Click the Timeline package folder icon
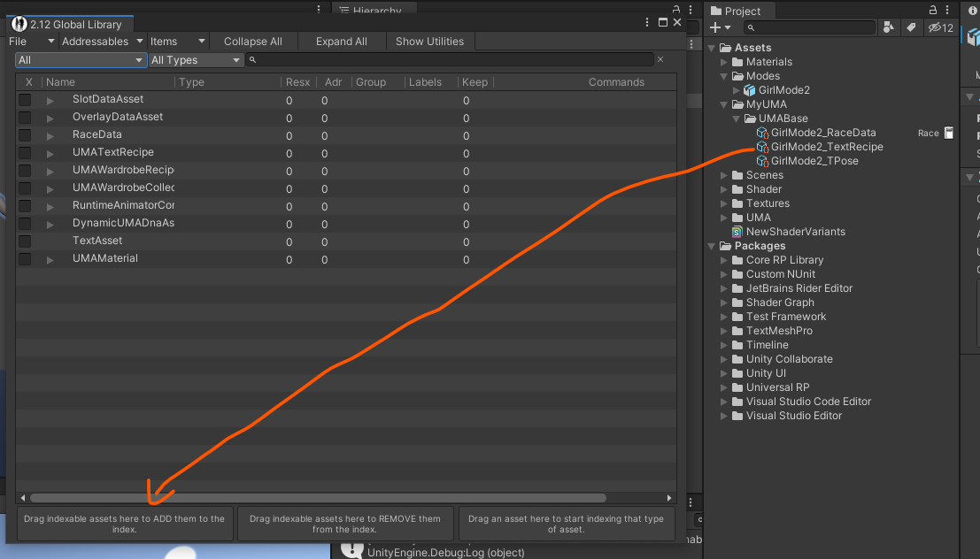 [x=737, y=345]
